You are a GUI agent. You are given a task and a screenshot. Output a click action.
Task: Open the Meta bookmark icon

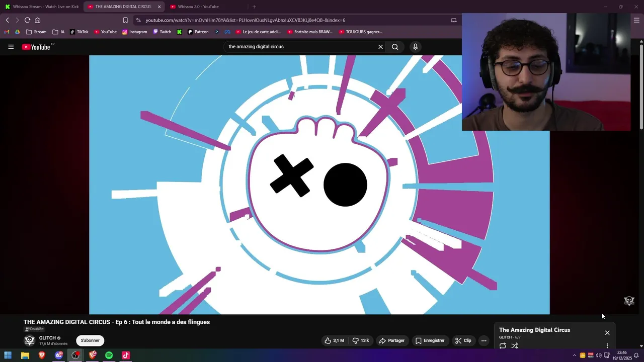227,32
